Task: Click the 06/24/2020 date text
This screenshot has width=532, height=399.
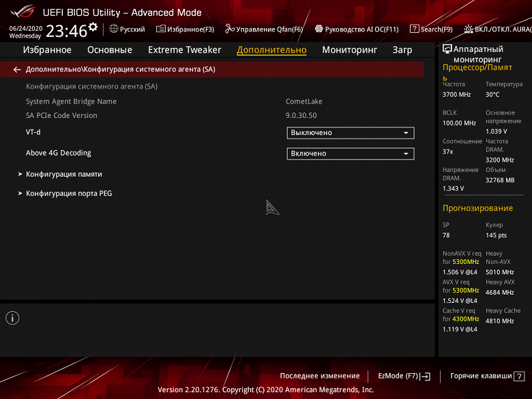Action: click(26, 29)
